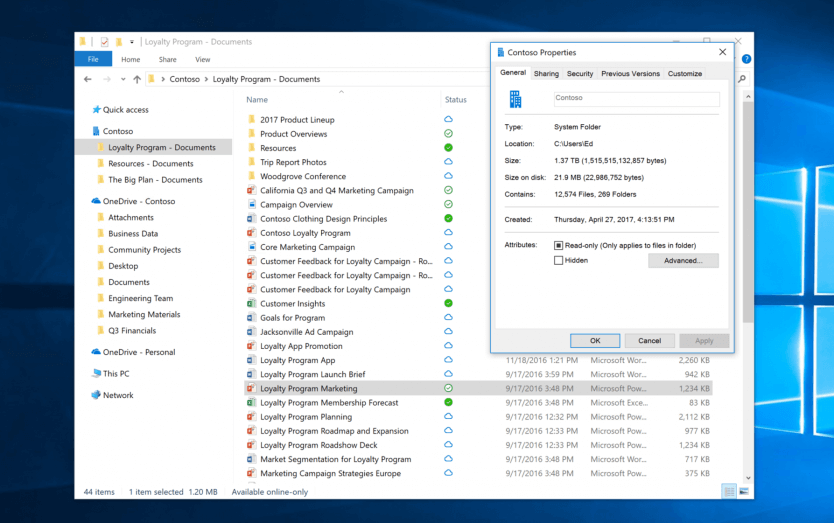Sort by the Name column header
Screen dimensions: 834x523
pyautogui.click(x=257, y=99)
